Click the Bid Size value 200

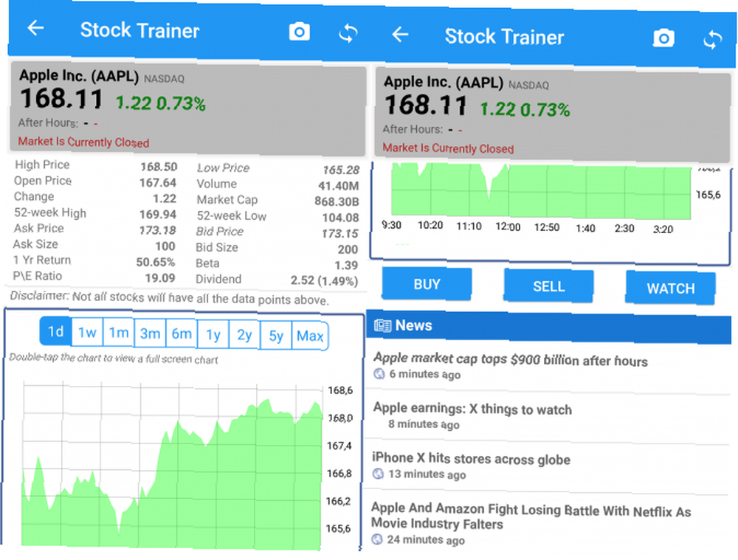348,249
